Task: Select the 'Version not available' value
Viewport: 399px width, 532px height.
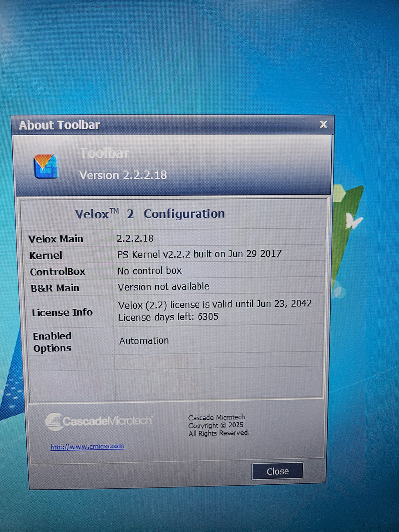Action: pos(164,287)
